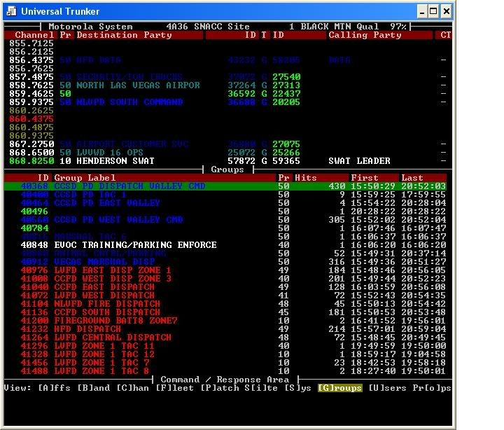Switch view to [B]and
Viewport: 504px width, 430px height.
pos(94,388)
